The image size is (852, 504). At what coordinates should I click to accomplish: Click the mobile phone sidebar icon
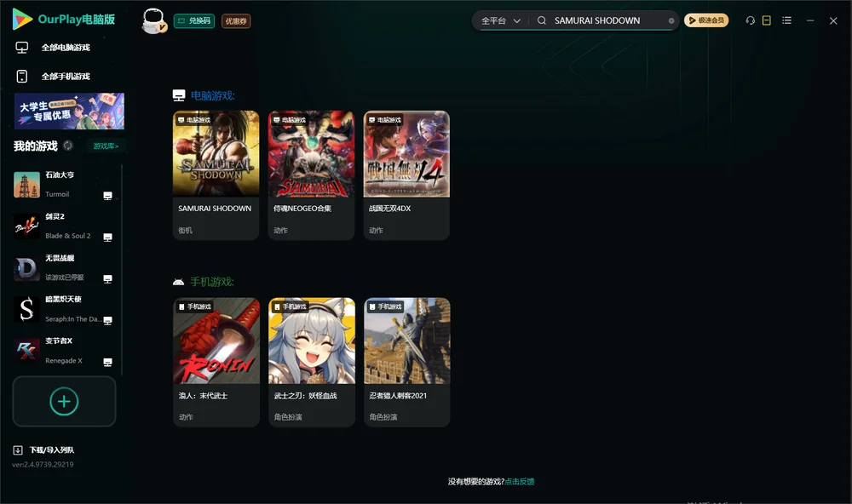22,76
